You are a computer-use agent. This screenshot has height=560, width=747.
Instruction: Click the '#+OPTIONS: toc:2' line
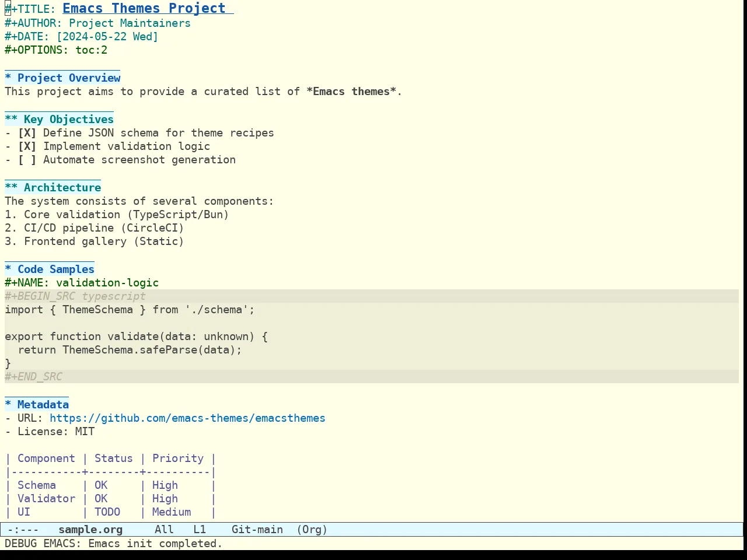coord(56,50)
